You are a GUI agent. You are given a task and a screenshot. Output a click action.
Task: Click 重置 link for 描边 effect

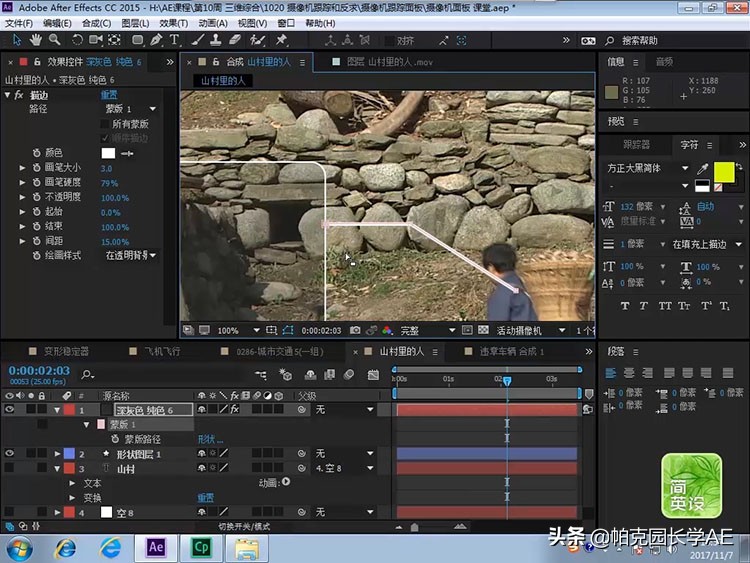(108, 95)
